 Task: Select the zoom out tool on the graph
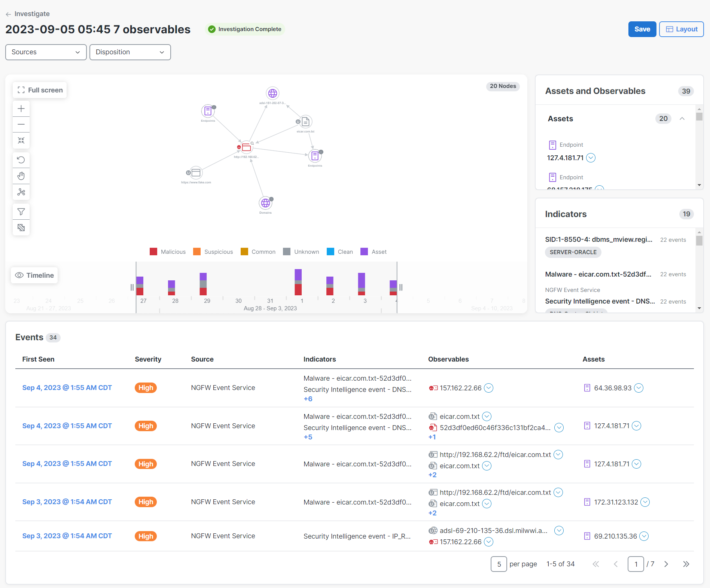pyautogui.click(x=21, y=124)
